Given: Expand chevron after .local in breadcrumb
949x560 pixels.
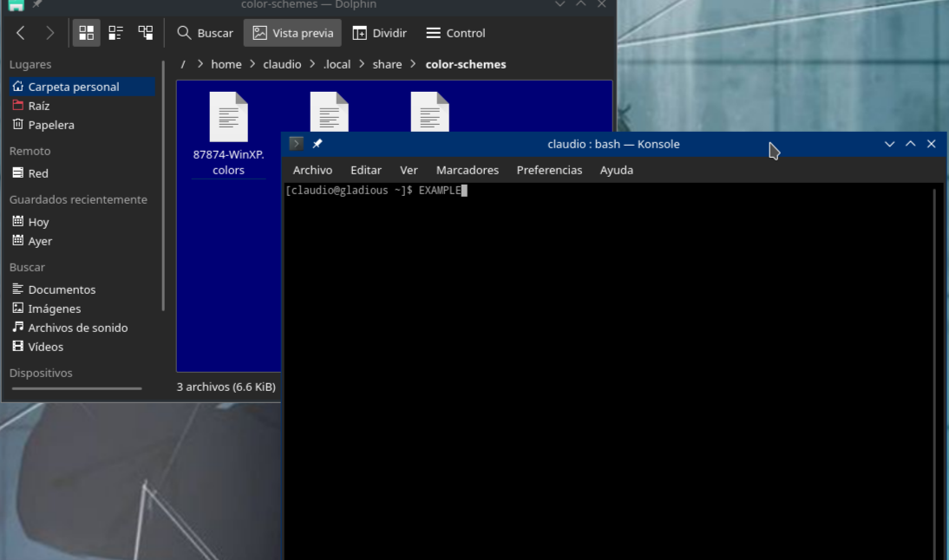Looking at the screenshot, I should tap(362, 64).
